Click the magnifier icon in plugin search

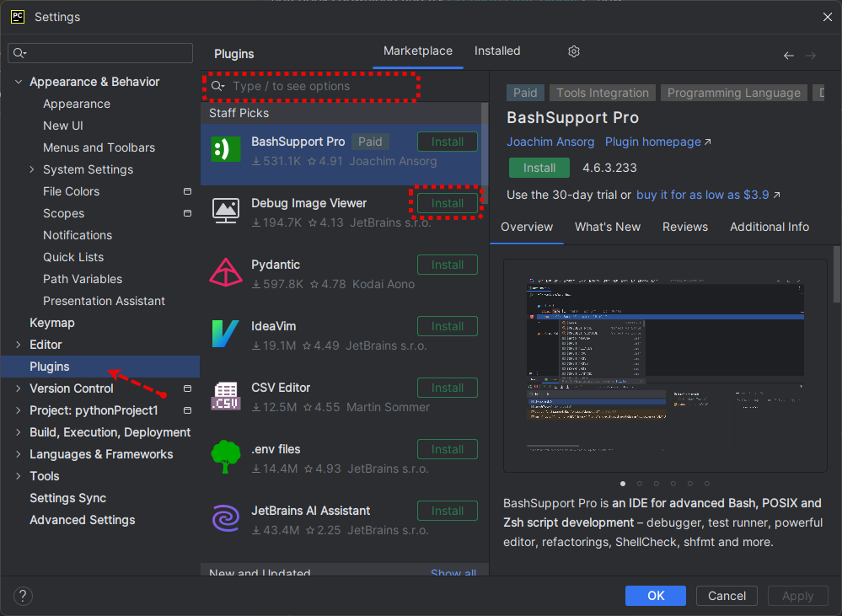(217, 86)
